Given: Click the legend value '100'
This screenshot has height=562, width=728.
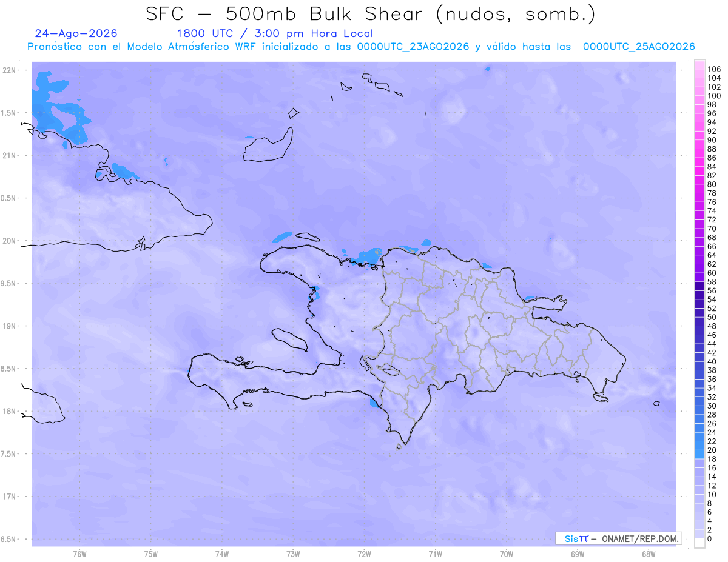Looking at the screenshot, I should (714, 96).
